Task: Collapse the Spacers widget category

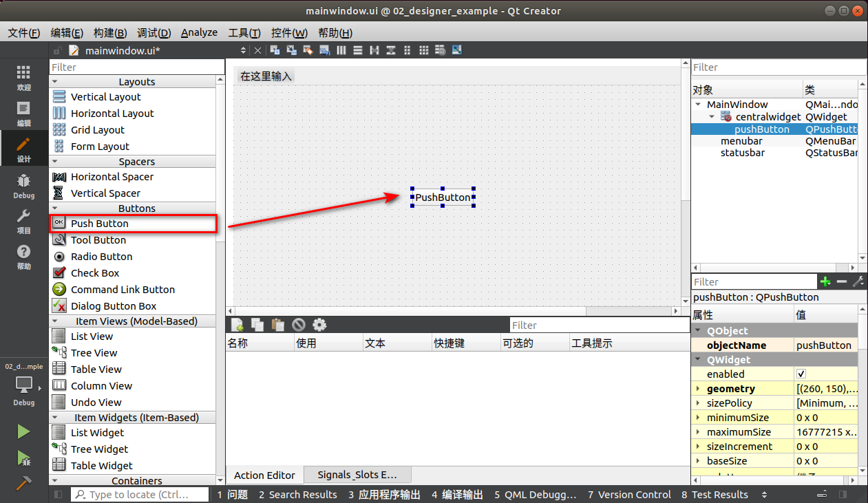Action: tap(55, 162)
